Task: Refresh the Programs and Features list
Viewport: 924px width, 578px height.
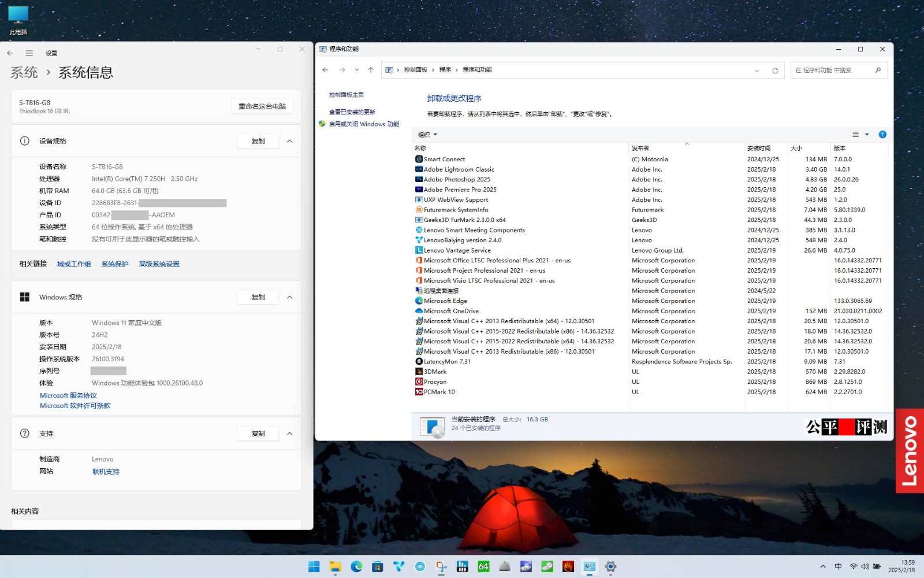Action: pos(775,71)
